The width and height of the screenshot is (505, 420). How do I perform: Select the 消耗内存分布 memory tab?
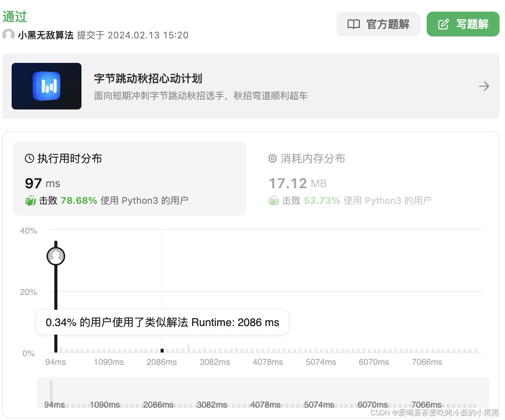pos(372,179)
